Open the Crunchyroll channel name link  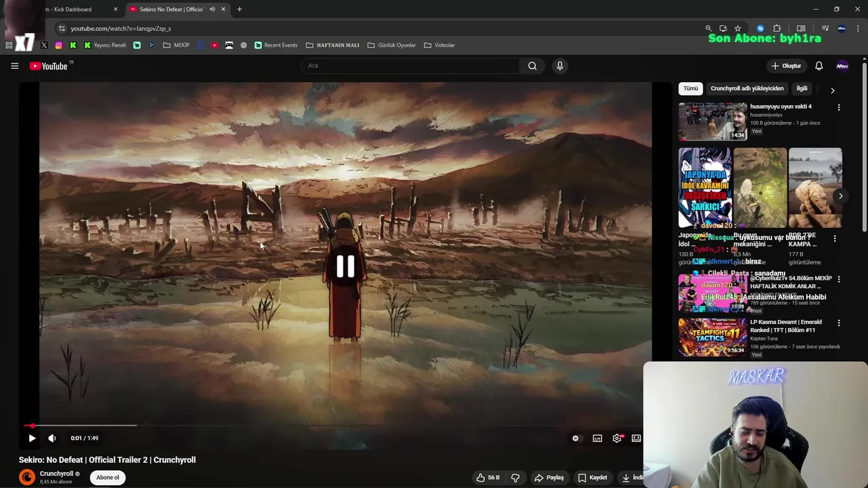pyautogui.click(x=56, y=474)
